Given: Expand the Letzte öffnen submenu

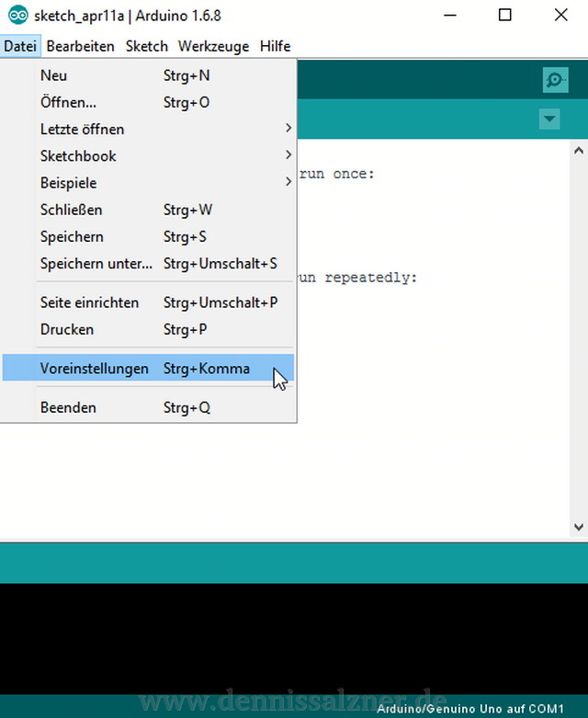Looking at the screenshot, I should click(148, 129).
